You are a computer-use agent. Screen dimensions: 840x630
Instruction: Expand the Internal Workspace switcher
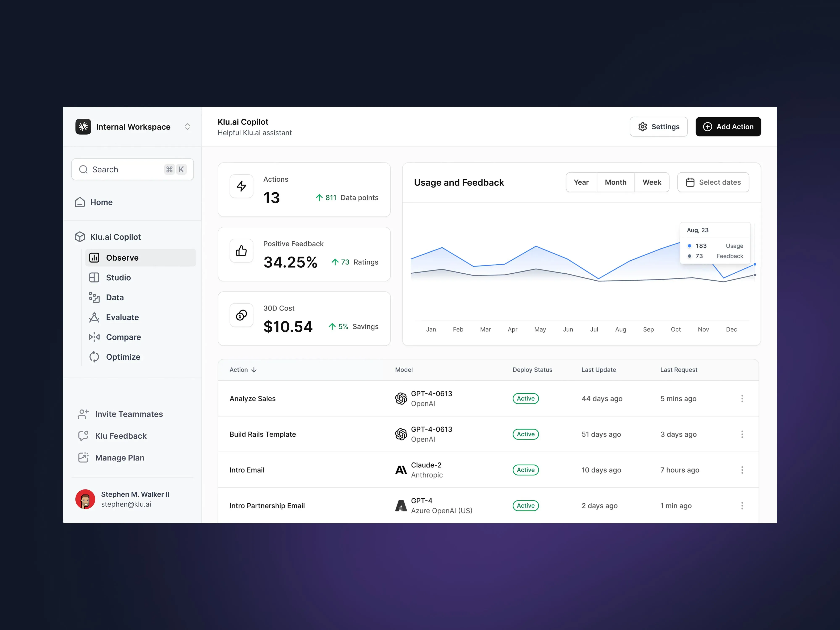[x=187, y=127]
